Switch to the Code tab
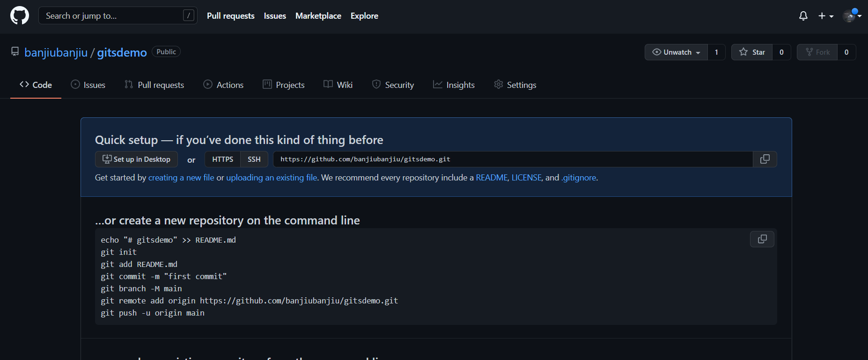868x360 pixels. coord(36,85)
